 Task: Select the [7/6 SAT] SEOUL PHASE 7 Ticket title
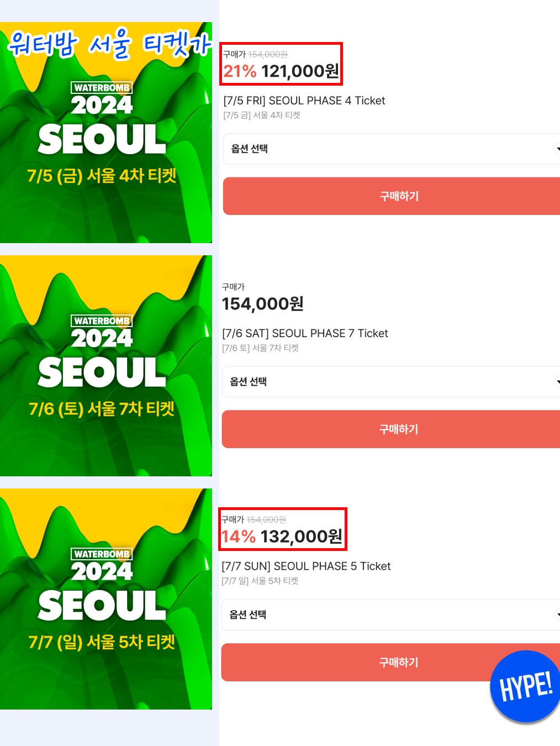click(x=305, y=333)
